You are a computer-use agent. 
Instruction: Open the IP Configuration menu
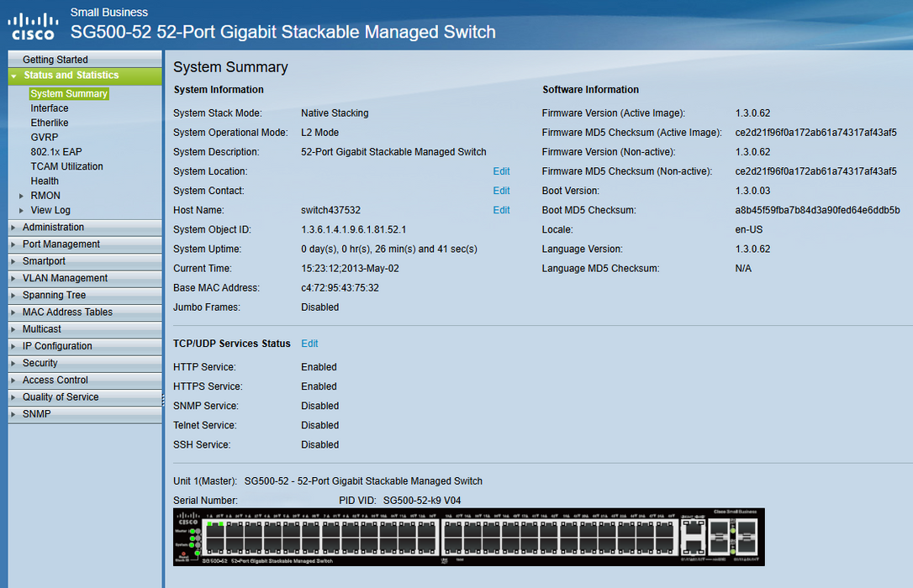84,346
